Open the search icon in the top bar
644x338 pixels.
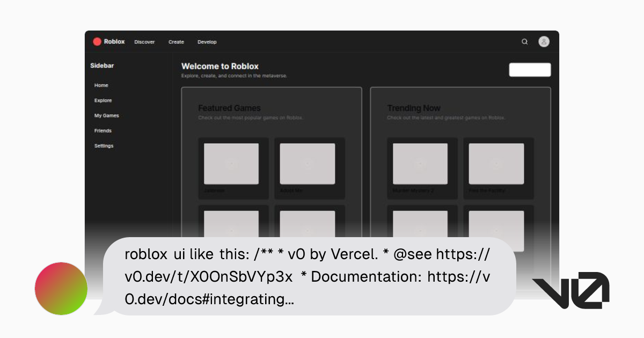click(525, 41)
